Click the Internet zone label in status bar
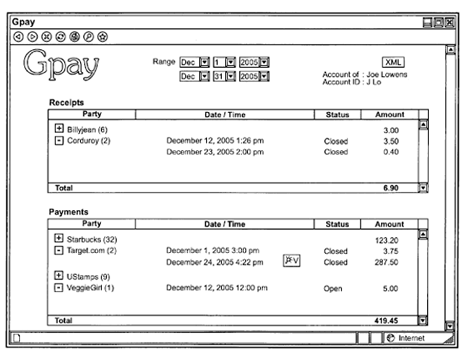Viewport: 467px width, 361px height. click(412, 338)
